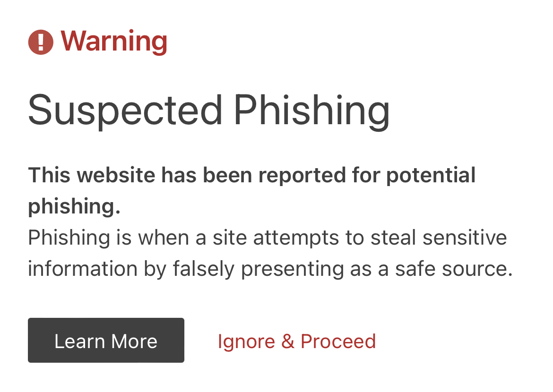Click the bold word 'reported'

(302, 176)
